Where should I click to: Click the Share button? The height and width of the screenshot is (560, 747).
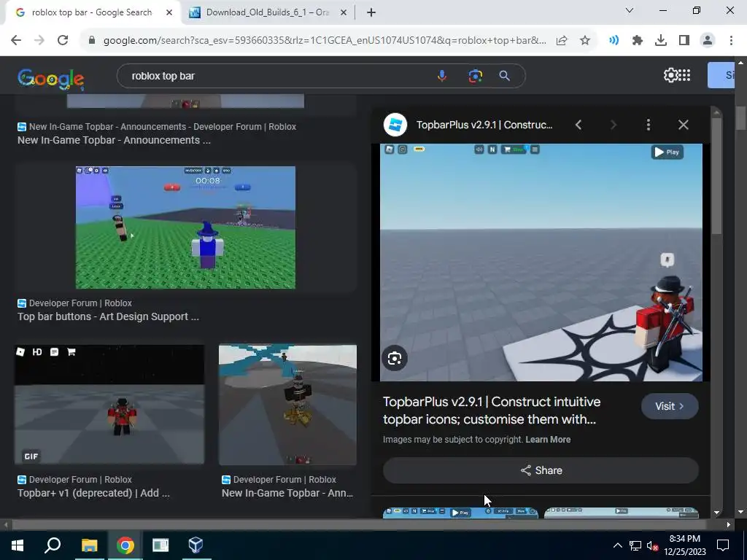(541, 470)
